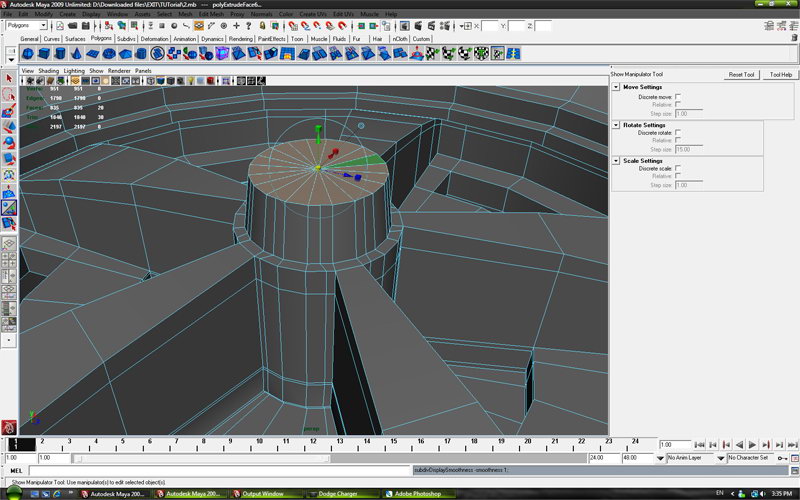Toggle the Discrete rotate checkbox
Viewport: 800px width, 500px height.
pos(678,132)
